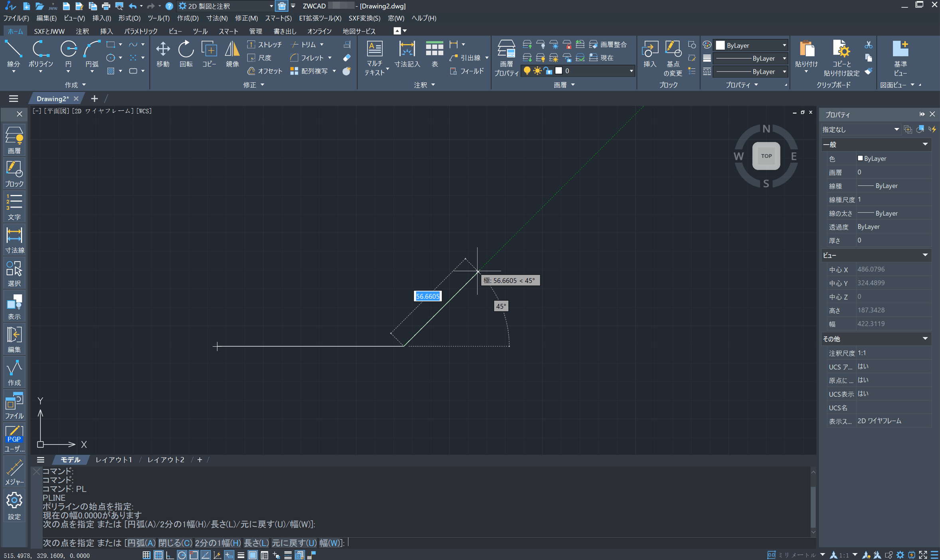This screenshot has width=940, height=560.
Task: Expand the 修正 ribbon panel
Action: coord(254,85)
